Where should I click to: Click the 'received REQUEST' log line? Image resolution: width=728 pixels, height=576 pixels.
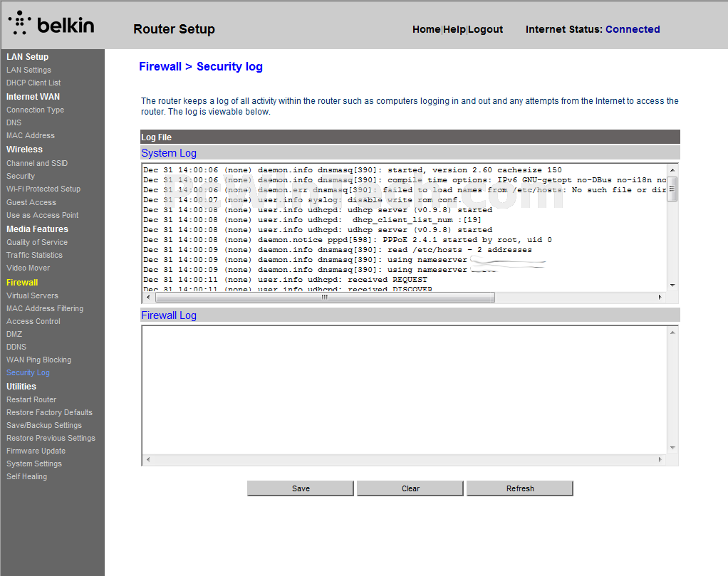pos(285,280)
